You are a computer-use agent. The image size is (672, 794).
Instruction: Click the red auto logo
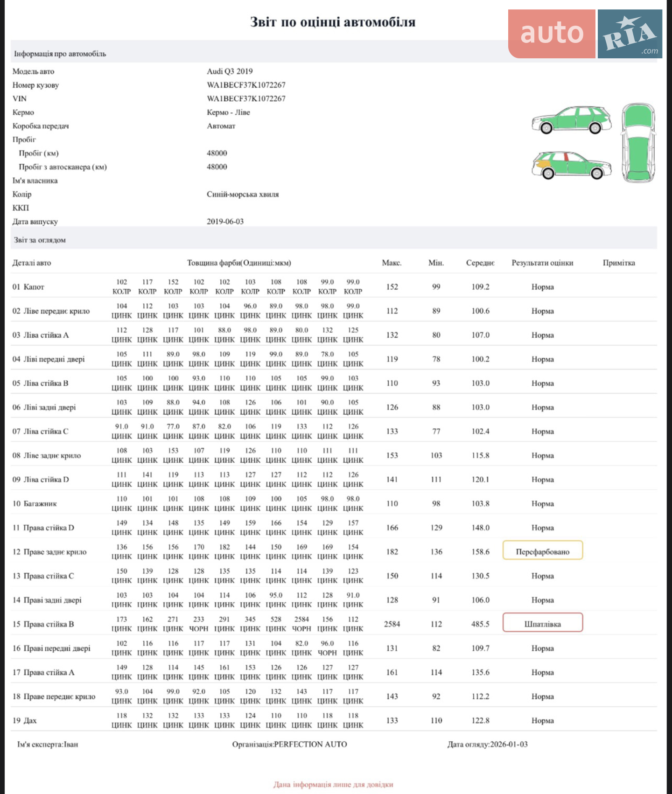(552, 34)
